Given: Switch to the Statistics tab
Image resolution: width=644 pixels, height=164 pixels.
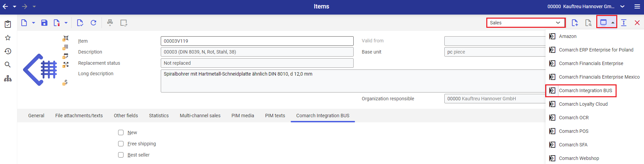Looking at the screenshot, I should pyautogui.click(x=159, y=116).
